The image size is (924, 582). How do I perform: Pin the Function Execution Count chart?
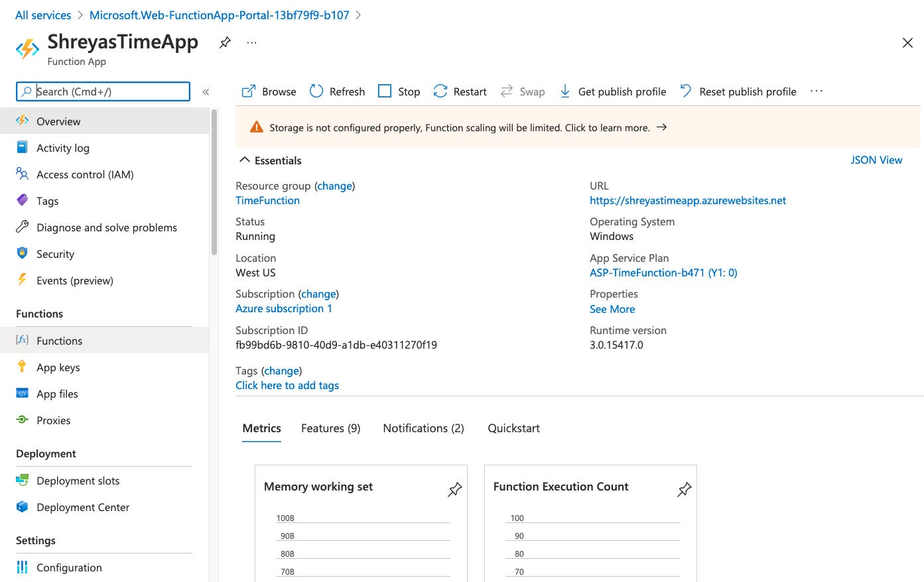tap(685, 490)
